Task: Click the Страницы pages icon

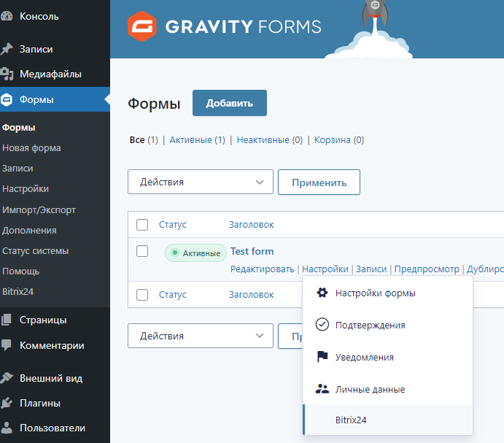Action: coord(7,320)
